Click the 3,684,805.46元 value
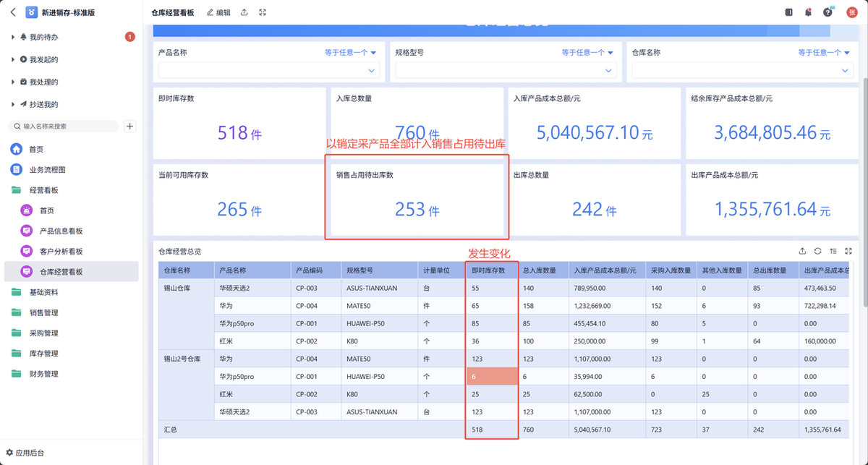868x465 pixels. tap(772, 133)
